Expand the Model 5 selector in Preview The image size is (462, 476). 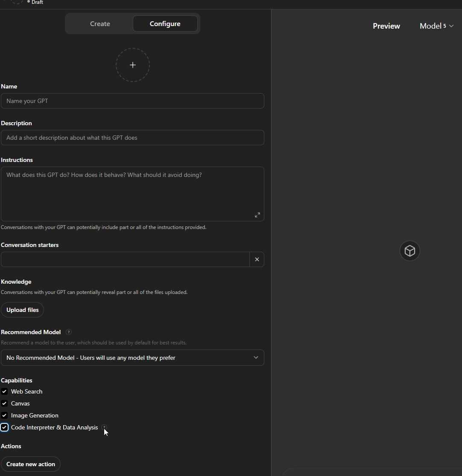(436, 26)
